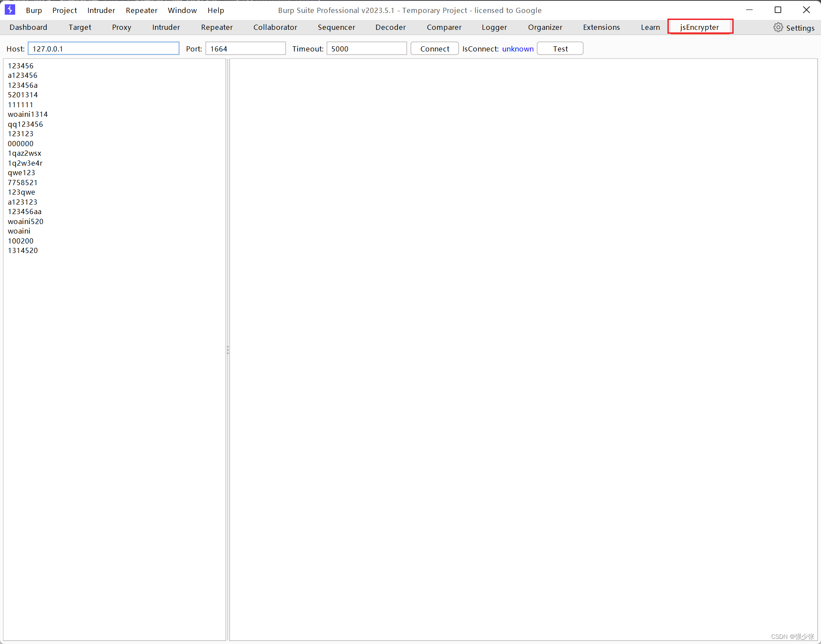Switch to the Proxy tab
The image size is (821, 644).
(x=122, y=27)
